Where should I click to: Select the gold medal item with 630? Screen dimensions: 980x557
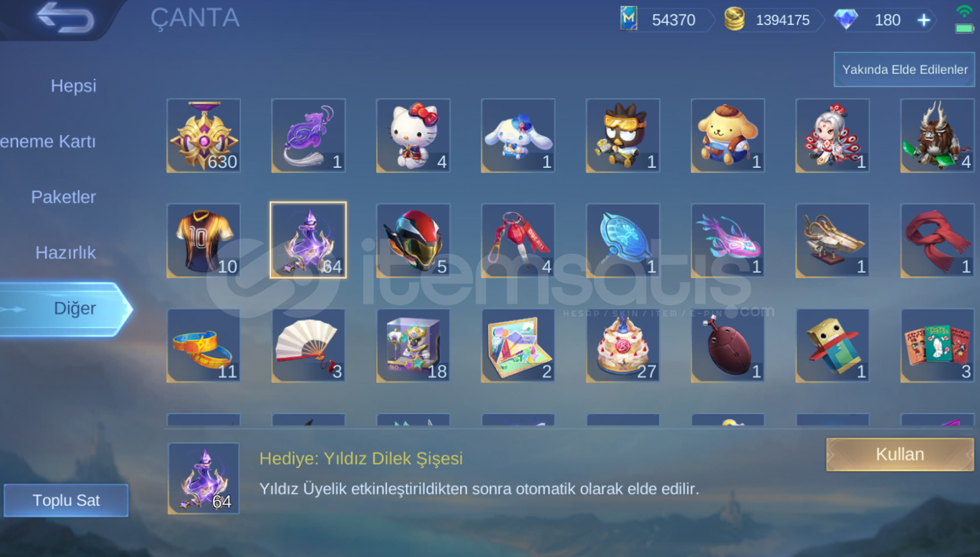(204, 136)
